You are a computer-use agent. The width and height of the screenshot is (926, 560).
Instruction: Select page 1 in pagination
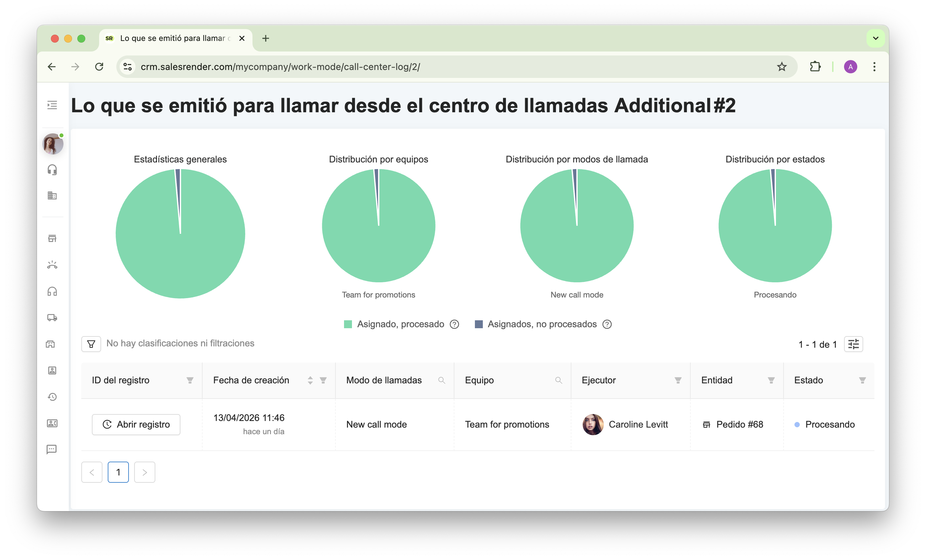(x=118, y=472)
